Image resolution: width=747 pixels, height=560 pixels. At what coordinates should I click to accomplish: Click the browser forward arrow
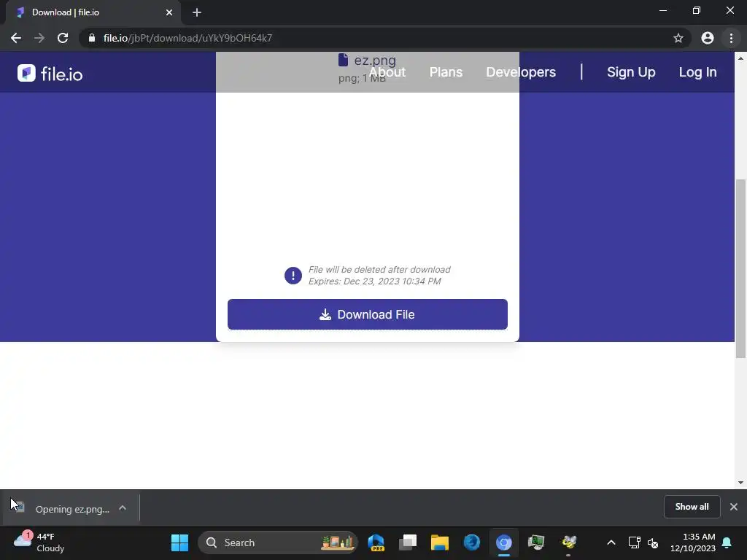(39, 38)
